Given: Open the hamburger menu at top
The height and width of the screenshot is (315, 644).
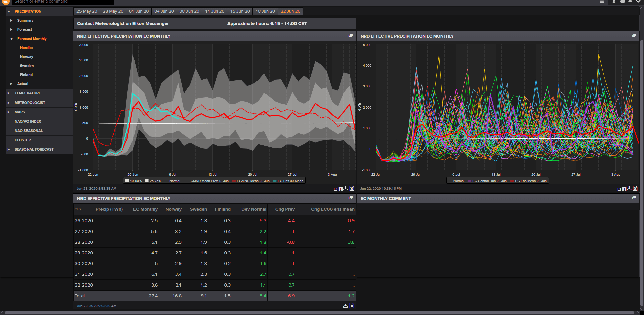Looking at the screenshot, I should 602,2.
